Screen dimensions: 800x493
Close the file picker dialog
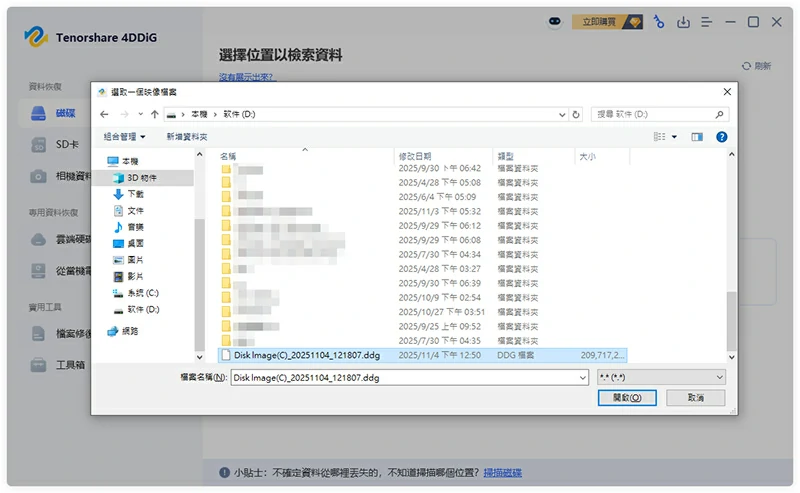(727, 92)
